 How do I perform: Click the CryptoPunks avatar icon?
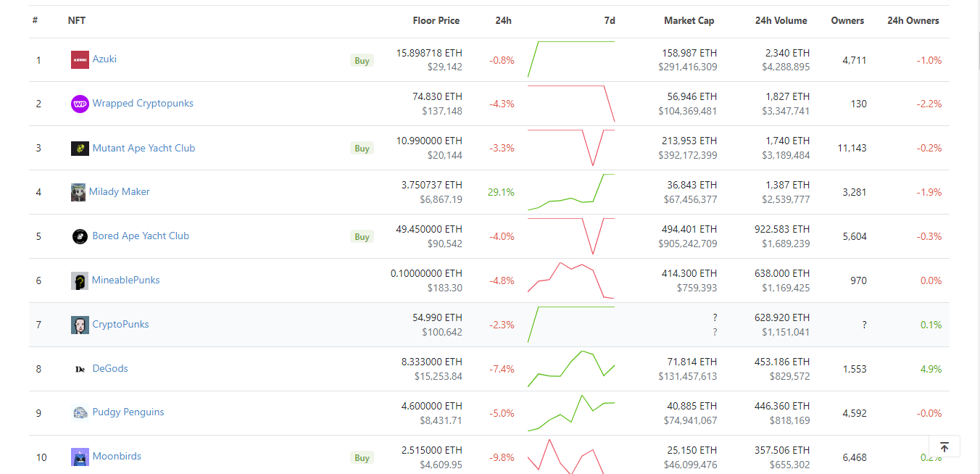(80, 325)
